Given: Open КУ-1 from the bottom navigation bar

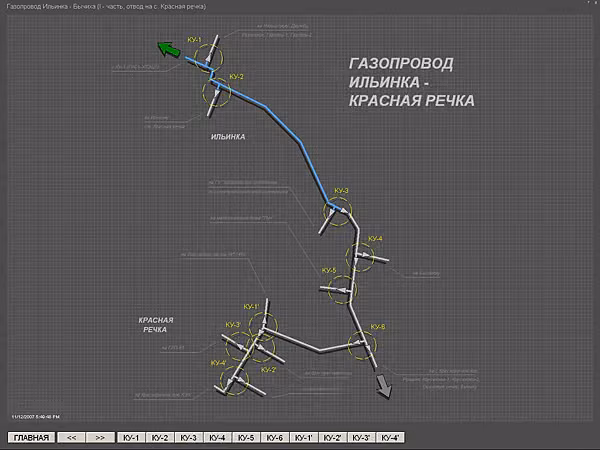Looking at the screenshot, I should tap(131, 437).
